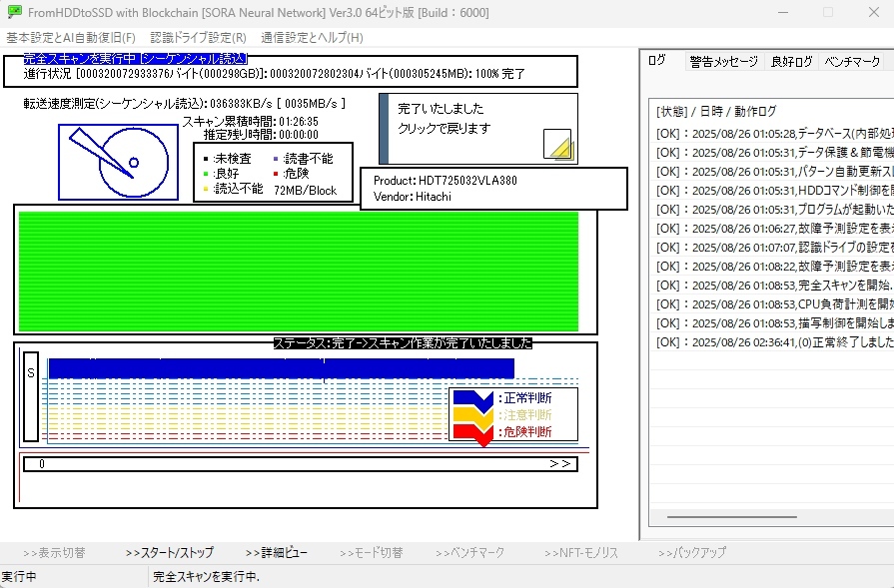The height and width of the screenshot is (588, 894).
Task: Click the log panel horizontal scrollbar
Action: (x=731, y=517)
